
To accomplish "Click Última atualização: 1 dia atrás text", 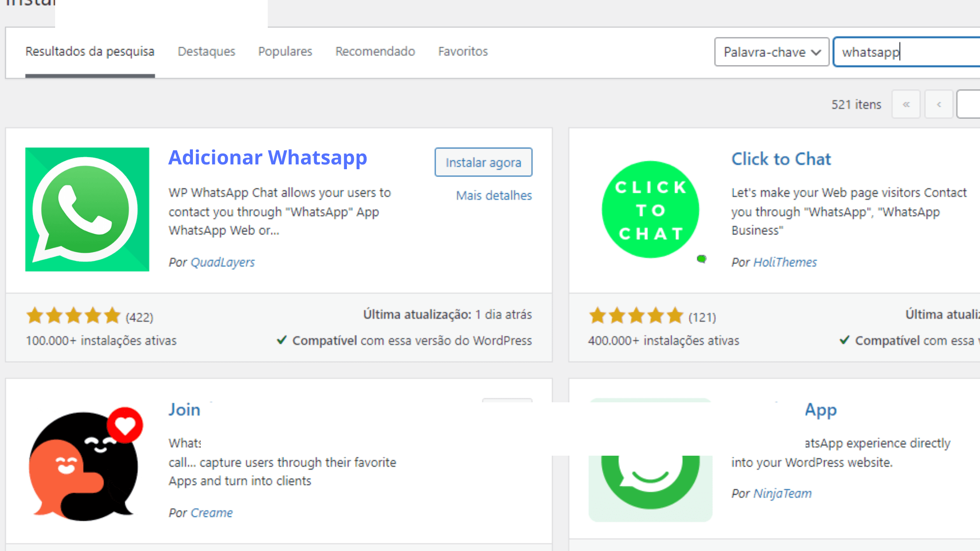I will click(x=448, y=314).
